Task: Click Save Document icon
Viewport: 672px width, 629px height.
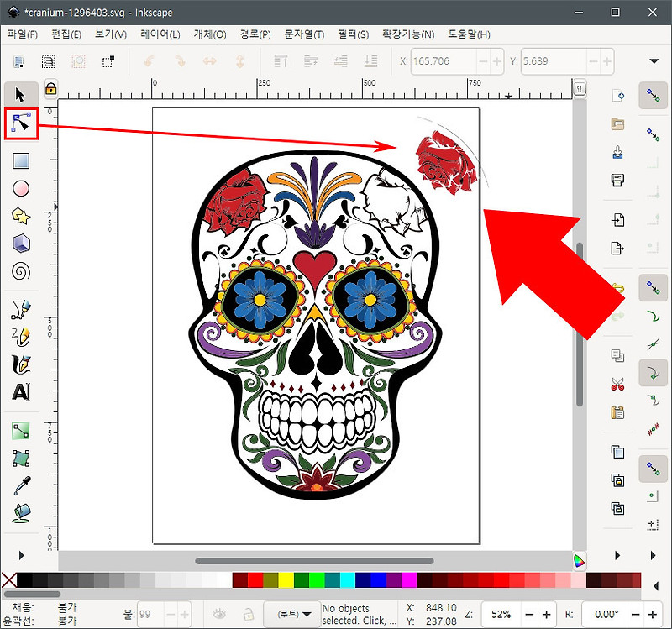Action: click(x=617, y=152)
